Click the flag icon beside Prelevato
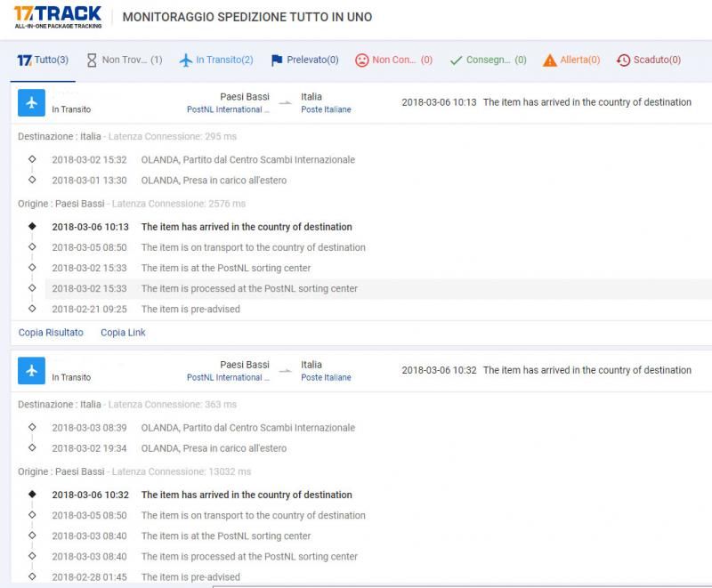 (277, 60)
